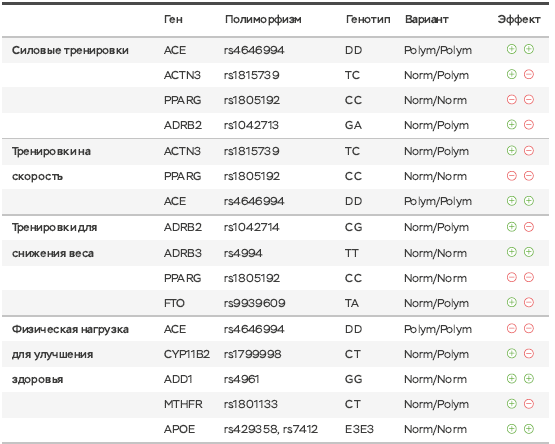Click first green plus in ADD1 rs4961 row

511,378
